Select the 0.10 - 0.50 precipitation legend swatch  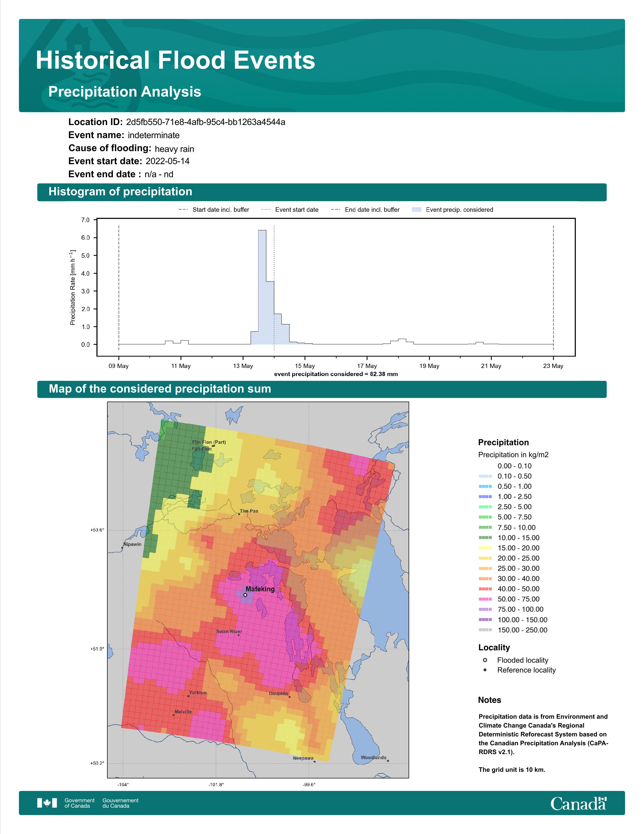pyautogui.click(x=485, y=476)
